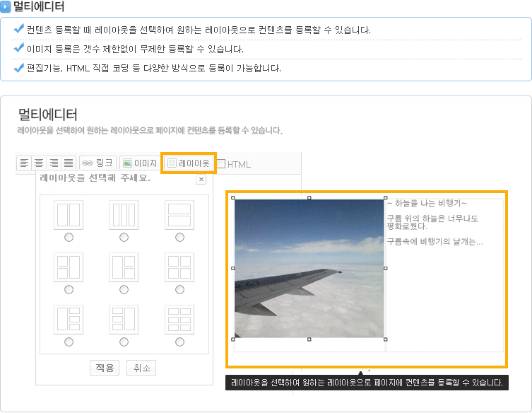Screen dimensions: 532x413
Task: Select three-column layout radio button
Action: (124, 237)
